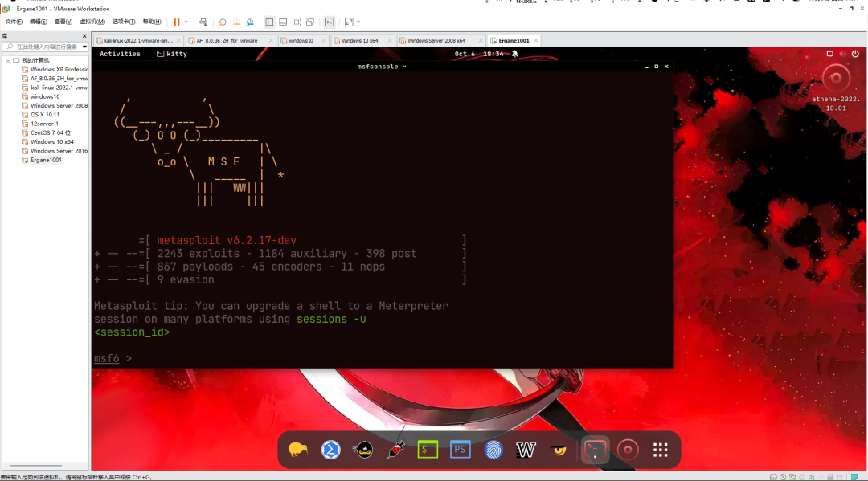Open the 虚拟机(M) menu
The image size is (868, 481).
92,22
